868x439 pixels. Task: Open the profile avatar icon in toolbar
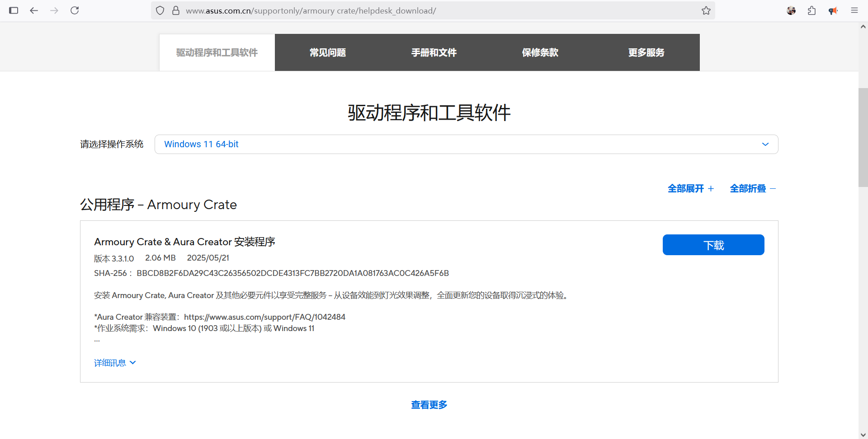pyautogui.click(x=791, y=10)
